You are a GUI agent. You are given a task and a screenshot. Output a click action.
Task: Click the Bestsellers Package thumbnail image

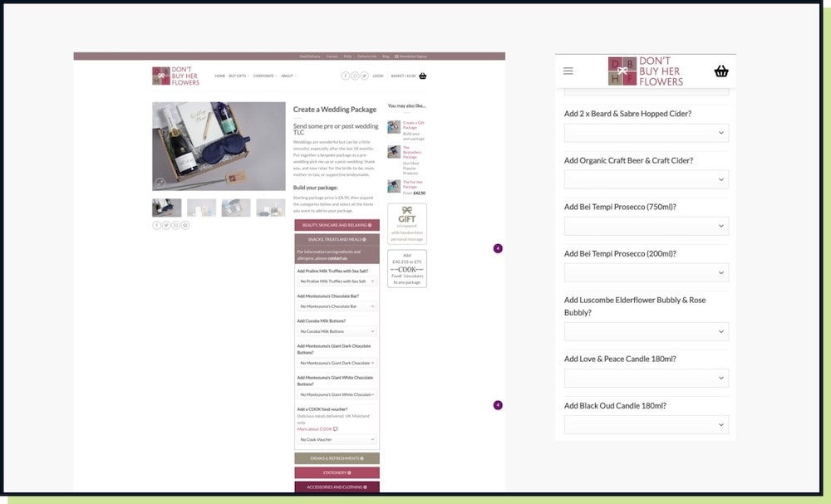(x=394, y=152)
